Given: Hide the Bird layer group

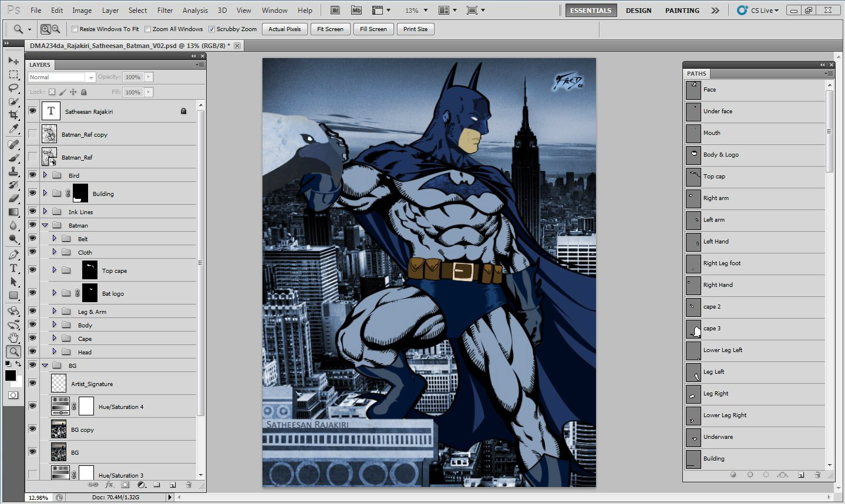Looking at the screenshot, I should pyautogui.click(x=32, y=175).
